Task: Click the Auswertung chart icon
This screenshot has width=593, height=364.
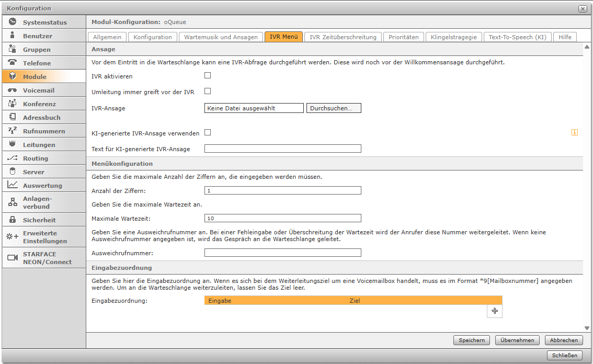Action: click(x=13, y=185)
